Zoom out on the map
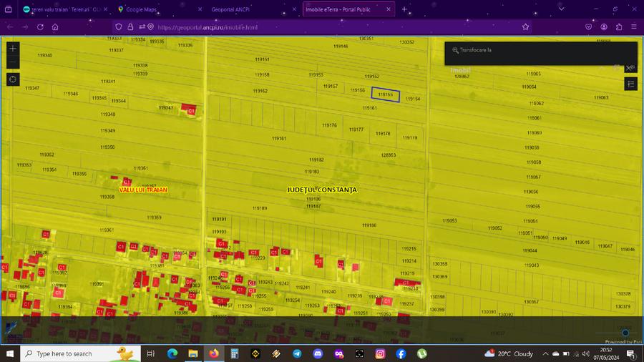644x362 pixels. [x=13, y=62]
